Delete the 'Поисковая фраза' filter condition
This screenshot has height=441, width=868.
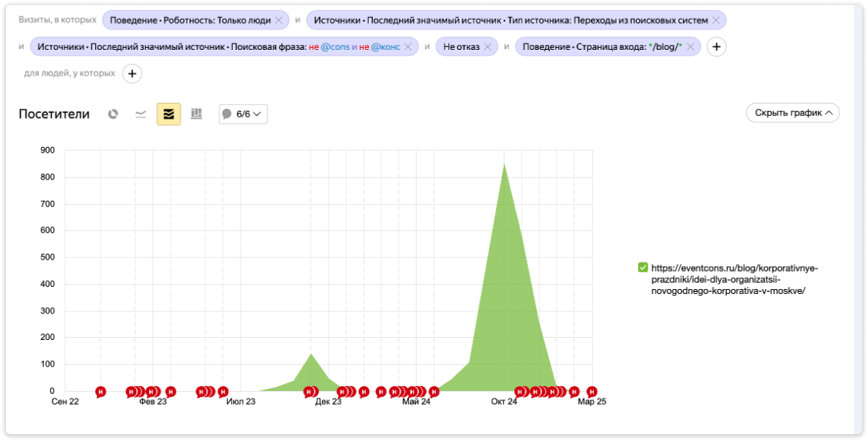[x=408, y=47]
